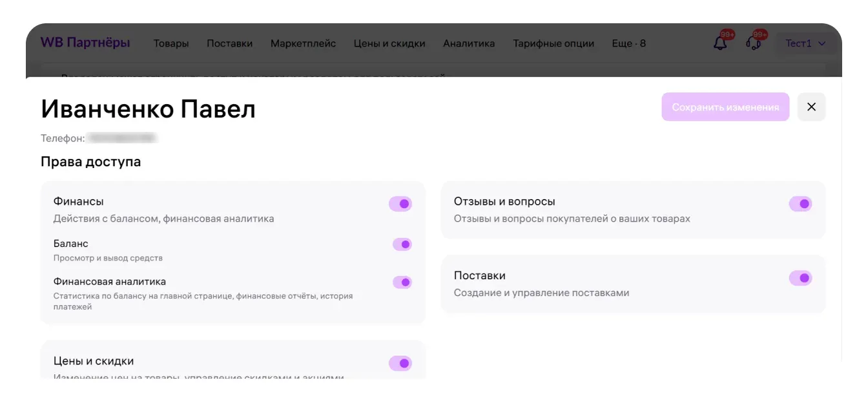The width and height of the screenshot is (868, 402).
Task: Close the access rights dialog
Action: click(811, 107)
